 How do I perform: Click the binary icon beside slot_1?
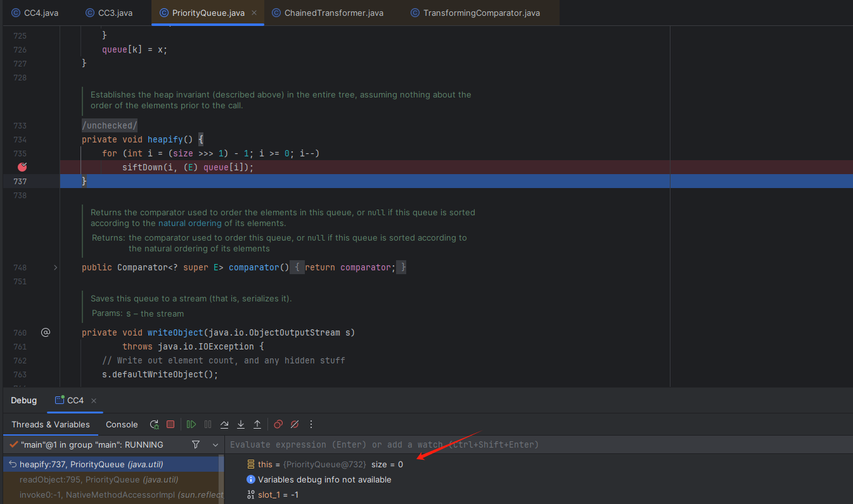pyautogui.click(x=251, y=495)
